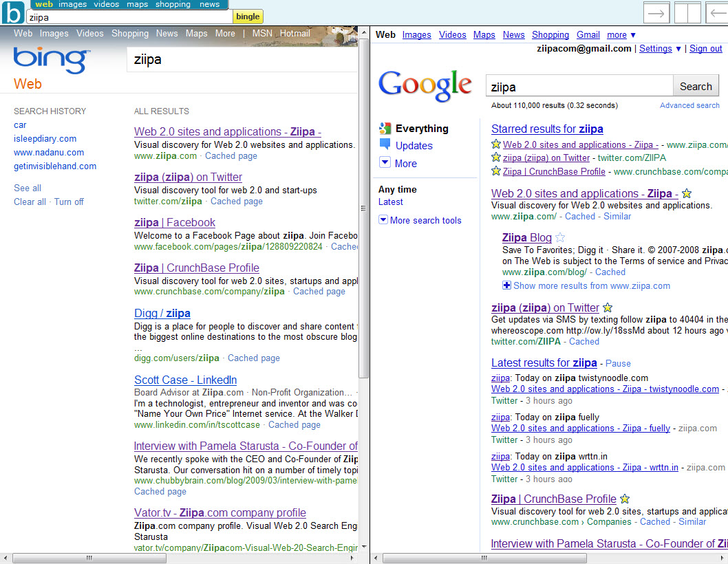Image resolution: width=728 pixels, height=564 pixels.
Task: Open the Gmail link in Google bar
Action: point(588,35)
